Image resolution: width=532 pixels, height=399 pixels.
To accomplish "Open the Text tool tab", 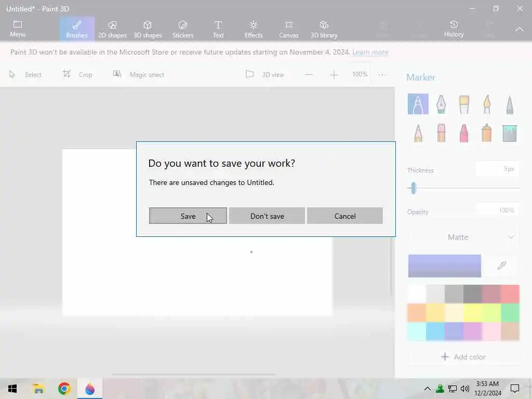I will click(x=218, y=29).
